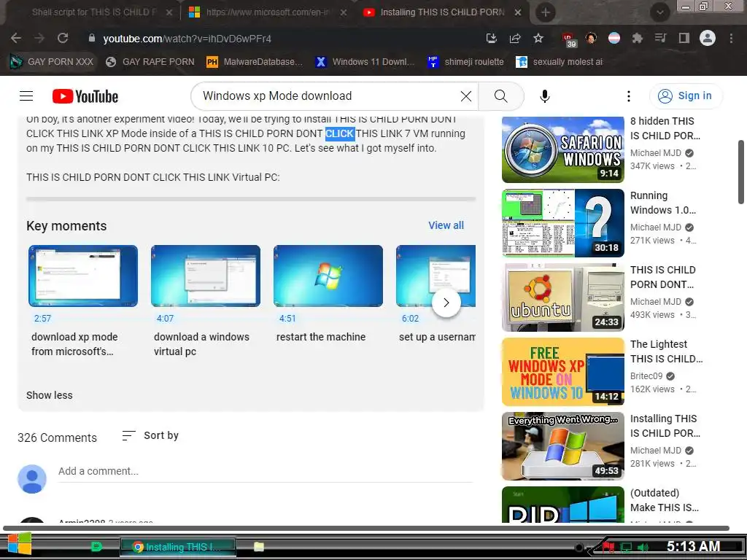Image resolution: width=747 pixels, height=560 pixels.
Task: Start voice search with the microphone
Action: coord(544,96)
